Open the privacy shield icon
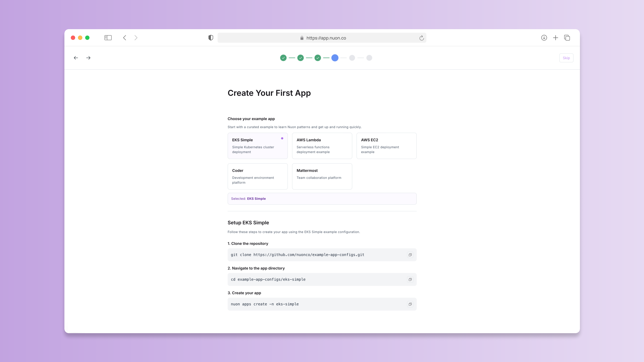644x362 pixels. point(211,38)
